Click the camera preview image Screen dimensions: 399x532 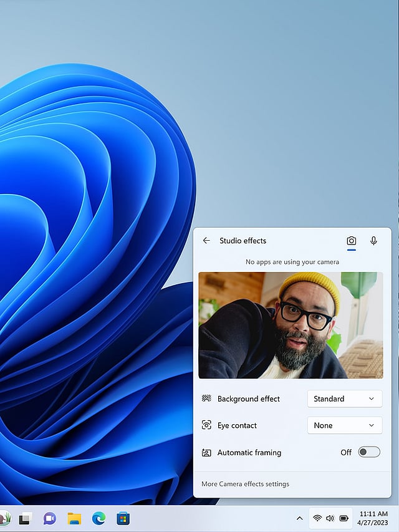(291, 325)
